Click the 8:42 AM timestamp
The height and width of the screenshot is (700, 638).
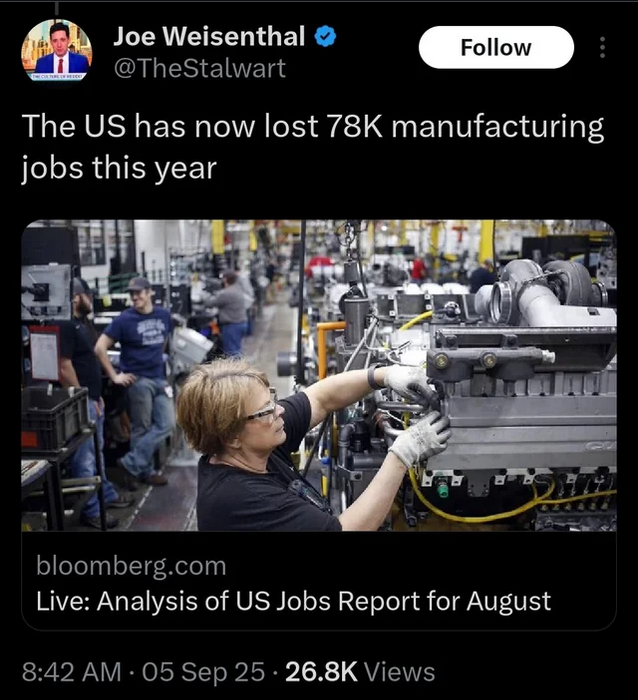pos(71,672)
